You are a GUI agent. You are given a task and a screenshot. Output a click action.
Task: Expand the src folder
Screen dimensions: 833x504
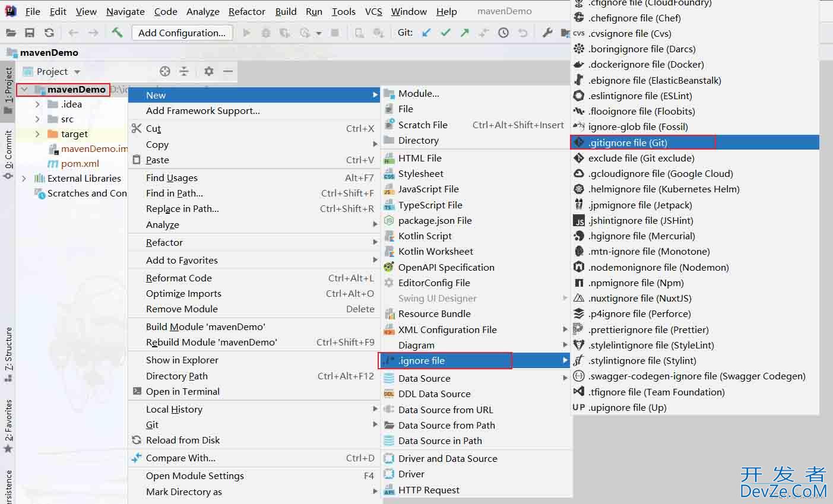coord(38,119)
